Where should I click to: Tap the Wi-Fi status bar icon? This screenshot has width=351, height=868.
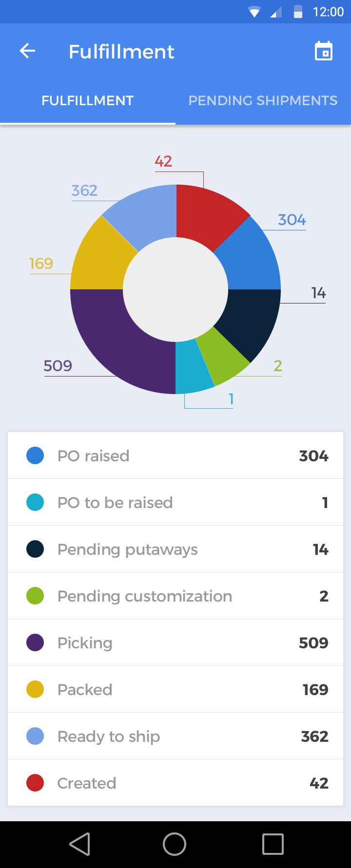tap(254, 12)
